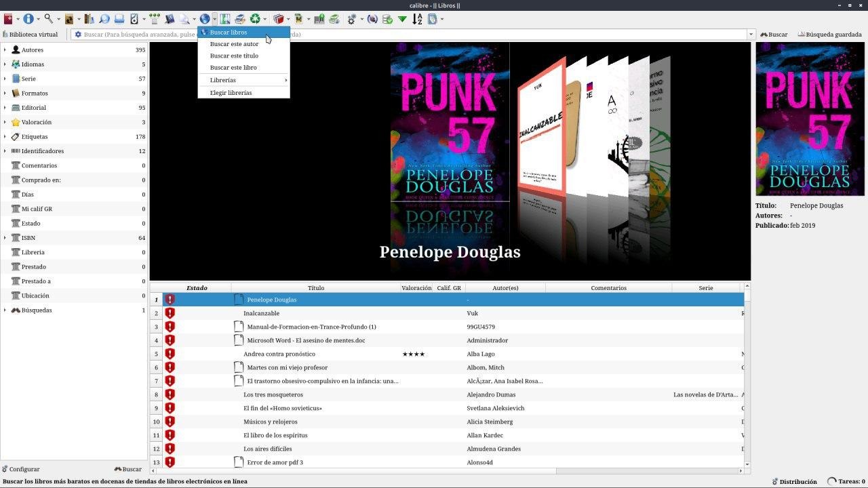The height and width of the screenshot is (488, 868).
Task: Click the green database toolbar icon
Action: (387, 19)
